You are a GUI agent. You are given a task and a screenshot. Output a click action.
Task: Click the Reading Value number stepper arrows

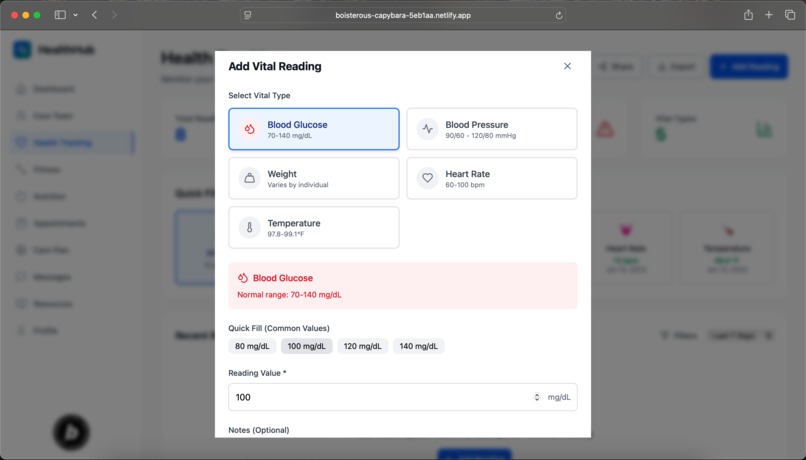[x=537, y=397]
